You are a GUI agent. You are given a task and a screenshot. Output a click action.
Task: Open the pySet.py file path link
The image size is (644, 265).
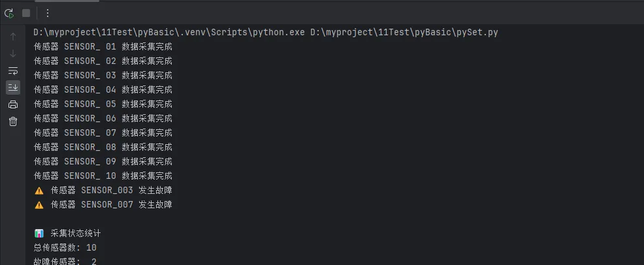click(x=404, y=33)
